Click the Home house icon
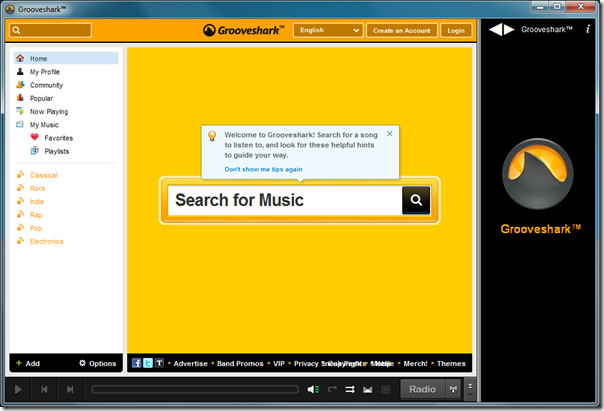The image size is (604, 411). [20, 58]
